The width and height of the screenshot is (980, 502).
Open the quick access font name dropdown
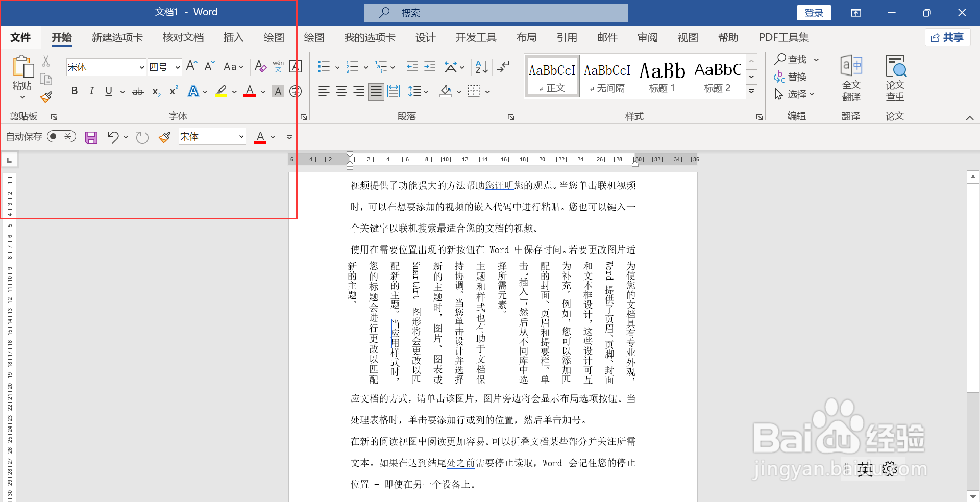point(241,137)
